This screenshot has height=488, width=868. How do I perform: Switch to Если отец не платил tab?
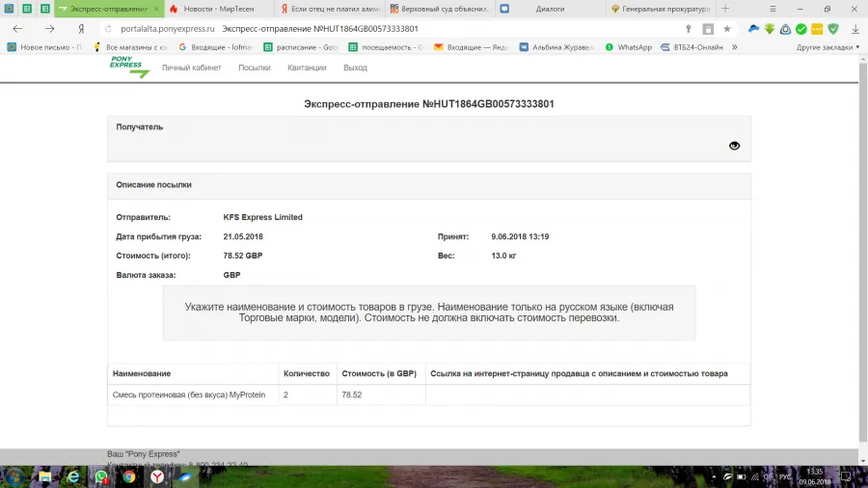[330, 9]
